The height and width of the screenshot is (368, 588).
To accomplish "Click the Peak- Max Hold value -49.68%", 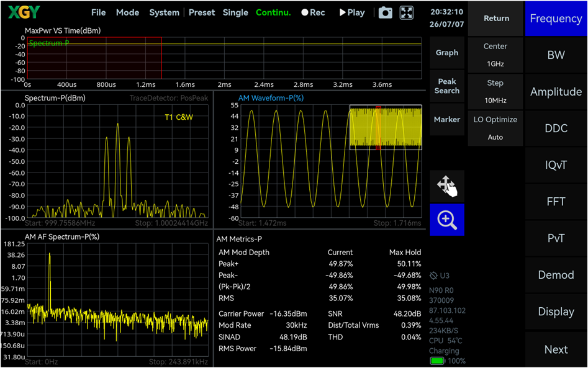I will coord(407,276).
